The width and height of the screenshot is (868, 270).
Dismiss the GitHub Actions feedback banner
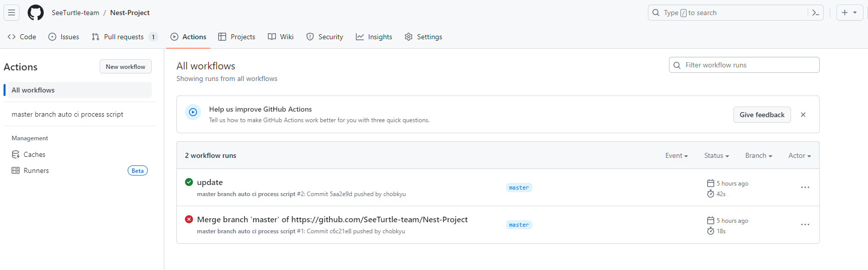tap(803, 115)
